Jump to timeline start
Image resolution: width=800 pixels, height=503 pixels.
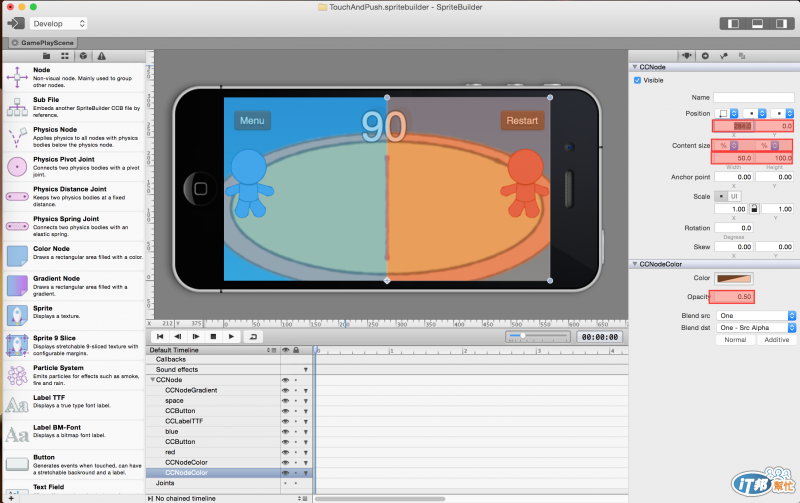tap(160, 337)
